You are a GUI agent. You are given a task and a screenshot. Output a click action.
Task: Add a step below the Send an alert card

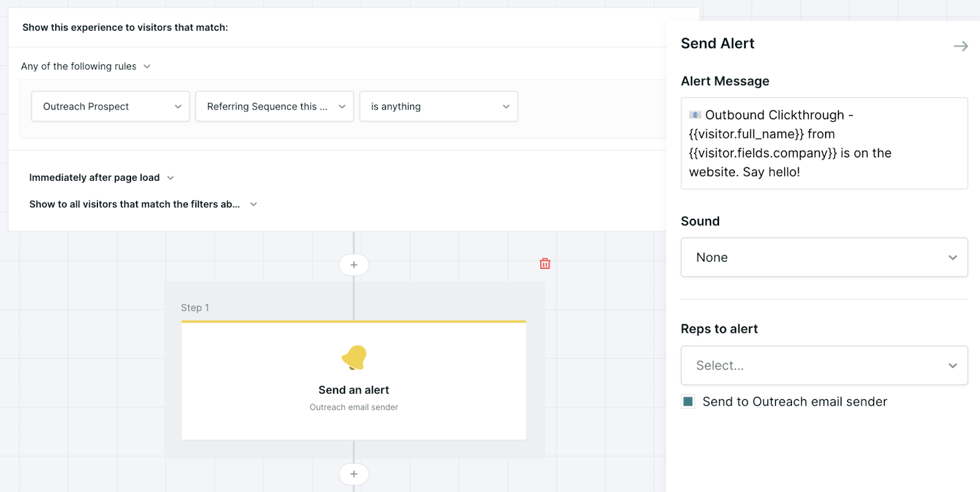(354, 474)
